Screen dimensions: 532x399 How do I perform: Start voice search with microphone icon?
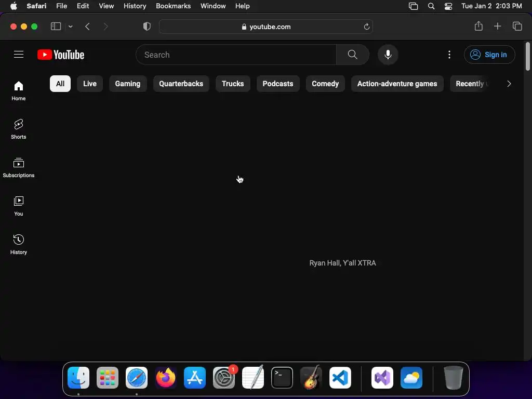point(388,55)
